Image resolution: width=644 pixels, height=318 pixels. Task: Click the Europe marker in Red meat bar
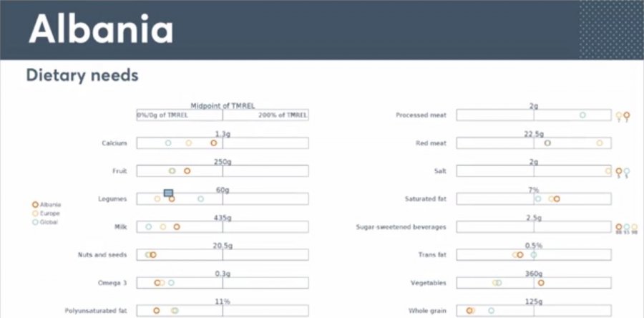pos(600,143)
